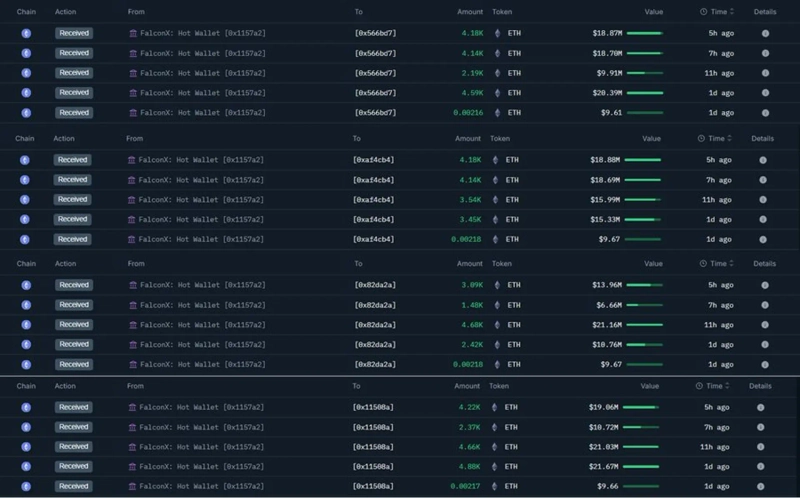Open details icon for the $20.39M transfer
The image size is (800, 498).
click(765, 93)
